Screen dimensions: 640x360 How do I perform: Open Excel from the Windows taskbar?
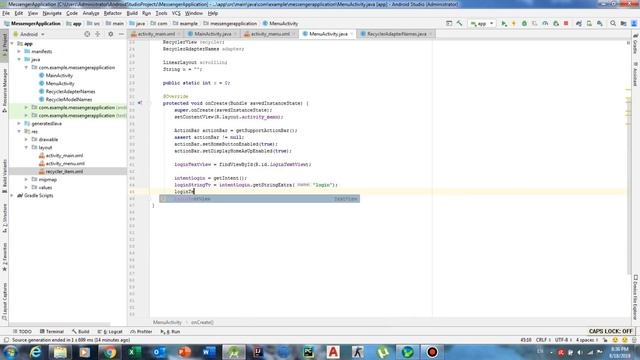click(x=134, y=352)
